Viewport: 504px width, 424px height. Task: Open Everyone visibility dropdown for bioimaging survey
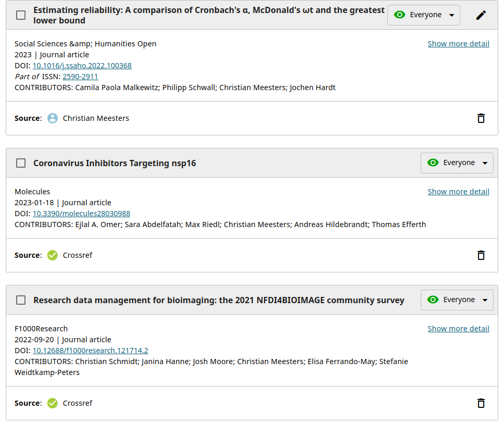pos(485,300)
